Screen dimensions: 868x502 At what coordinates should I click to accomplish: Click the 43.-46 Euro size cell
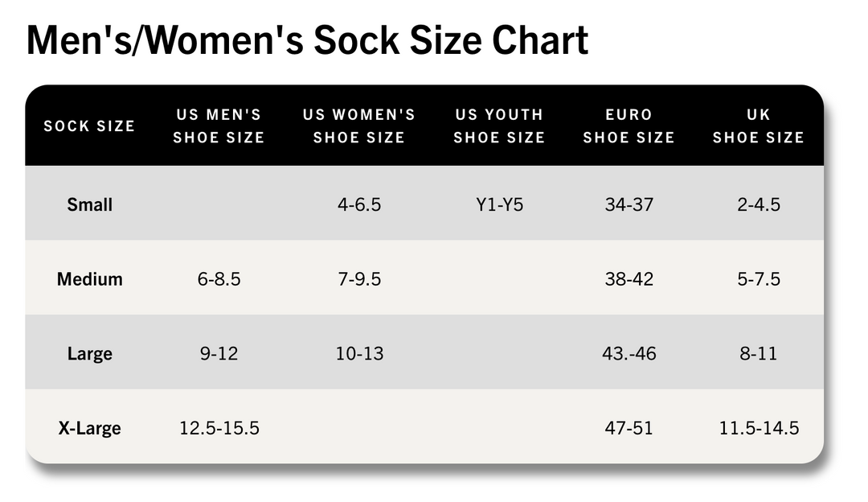tap(628, 353)
